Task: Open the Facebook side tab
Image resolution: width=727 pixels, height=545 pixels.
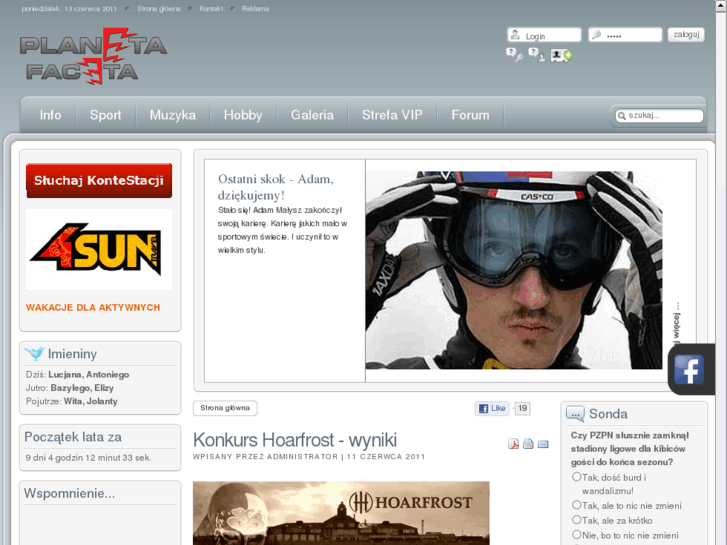Action: [690, 369]
